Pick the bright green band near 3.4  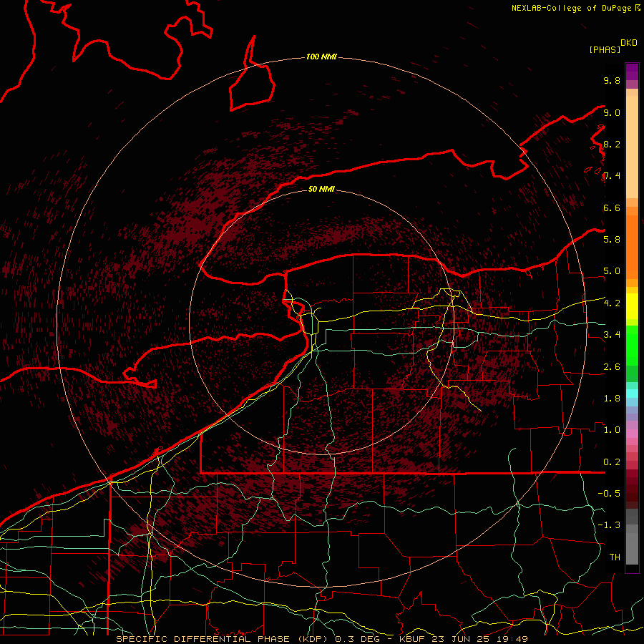[632, 345]
